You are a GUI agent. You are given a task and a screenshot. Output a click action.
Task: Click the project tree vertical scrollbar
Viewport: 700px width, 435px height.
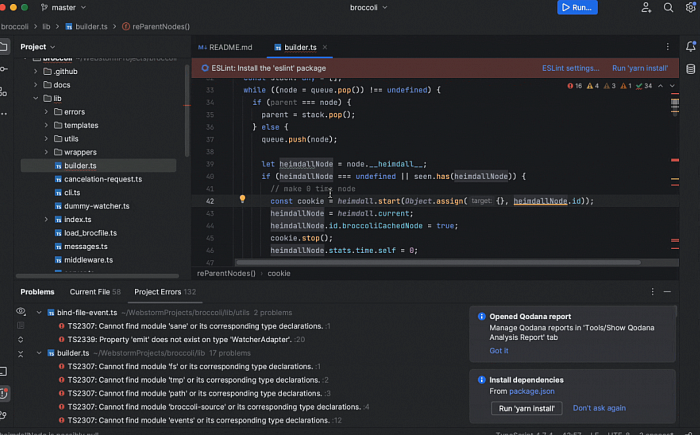(187, 111)
